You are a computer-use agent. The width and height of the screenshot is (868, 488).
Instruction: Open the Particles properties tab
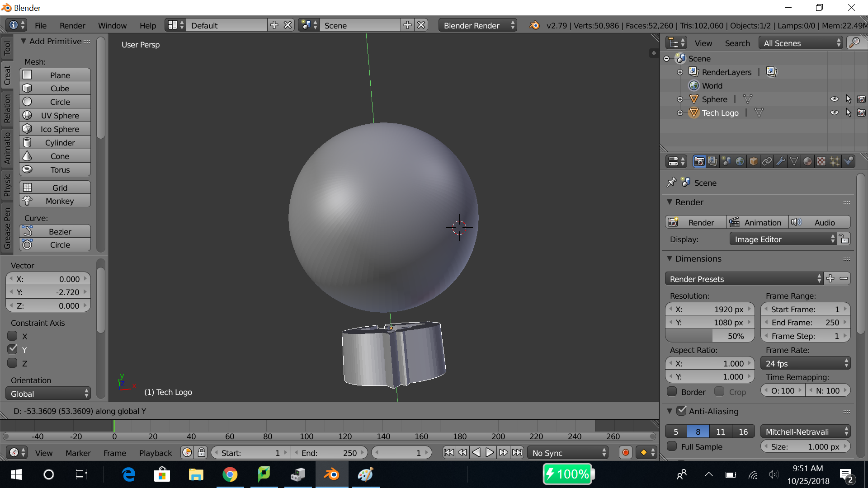835,161
